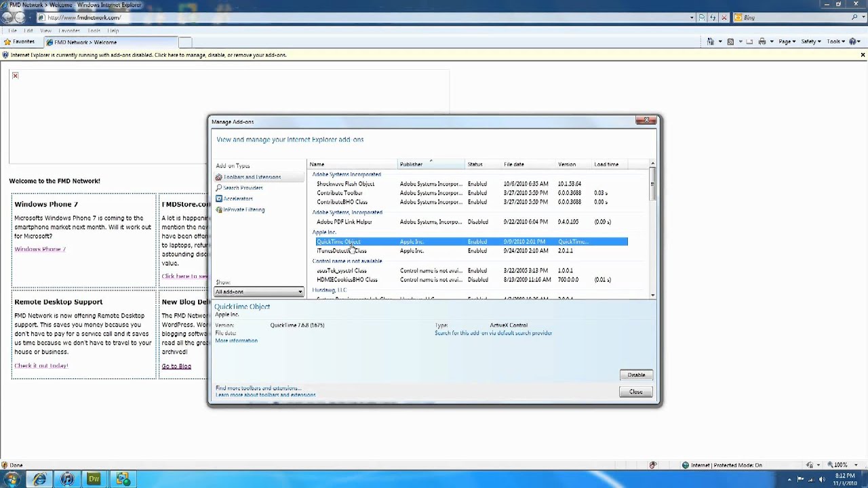Click 'Learn more about toolbars and extensions' link

[x=265, y=395]
